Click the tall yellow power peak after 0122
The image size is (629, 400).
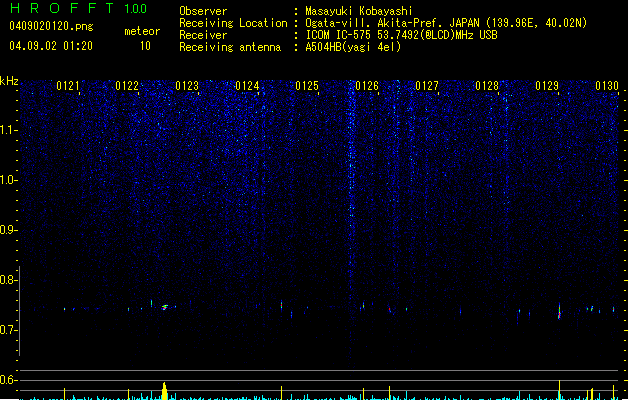click(164, 391)
